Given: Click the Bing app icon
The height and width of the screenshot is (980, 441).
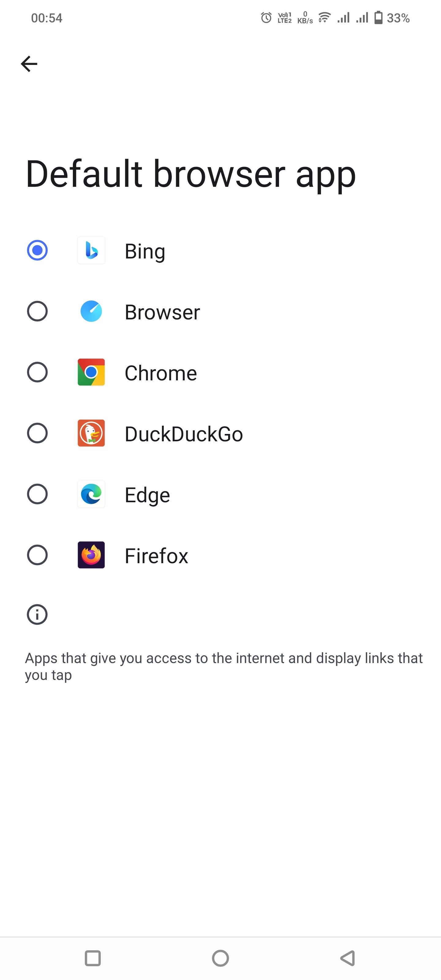Looking at the screenshot, I should point(91,250).
